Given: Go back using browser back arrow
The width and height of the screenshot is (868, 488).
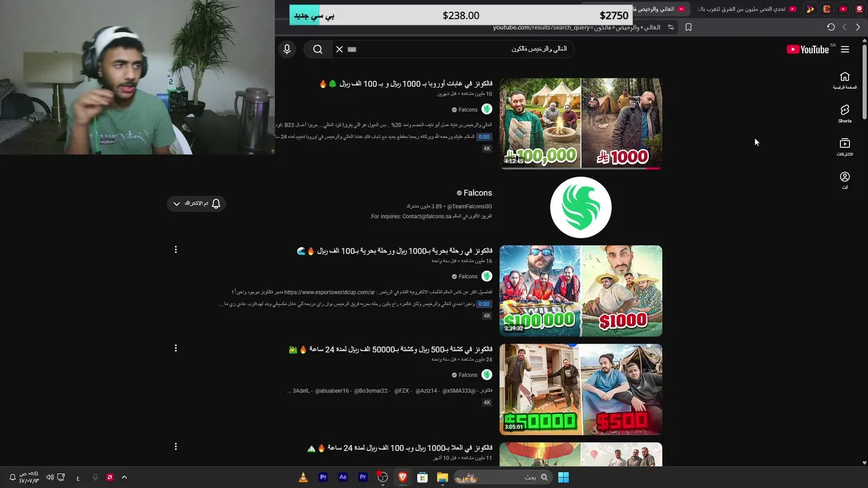Looking at the screenshot, I should coord(858,27).
